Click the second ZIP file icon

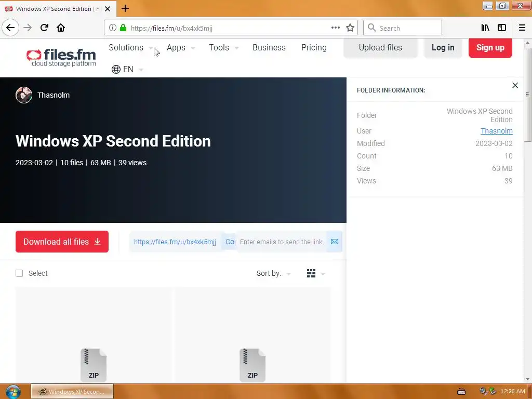[x=252, y=365]
